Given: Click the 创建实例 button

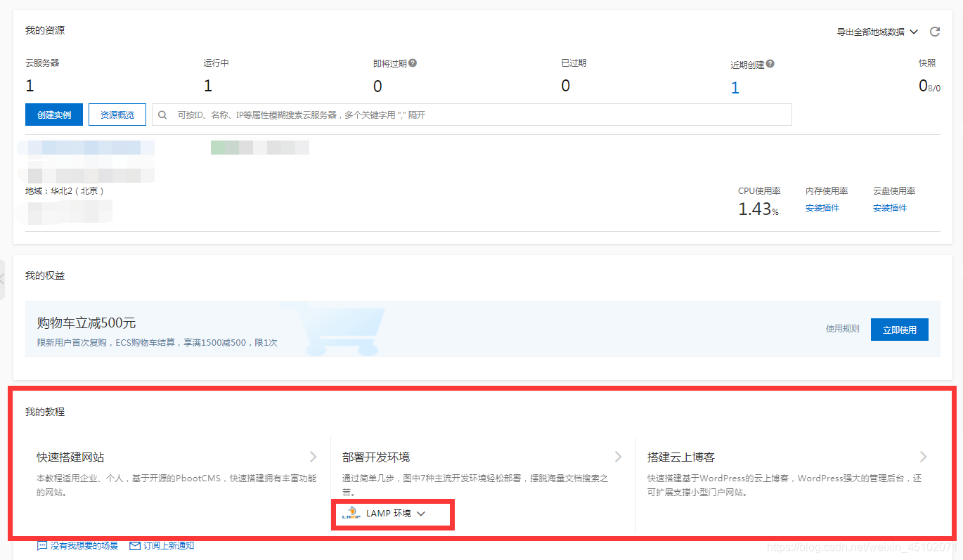Looking at the screenshot, I should 53,114.
